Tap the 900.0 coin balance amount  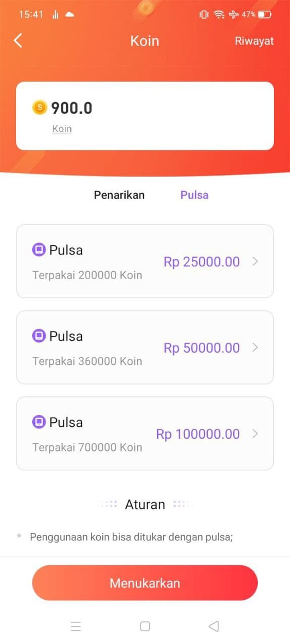[x=72, y=108]
